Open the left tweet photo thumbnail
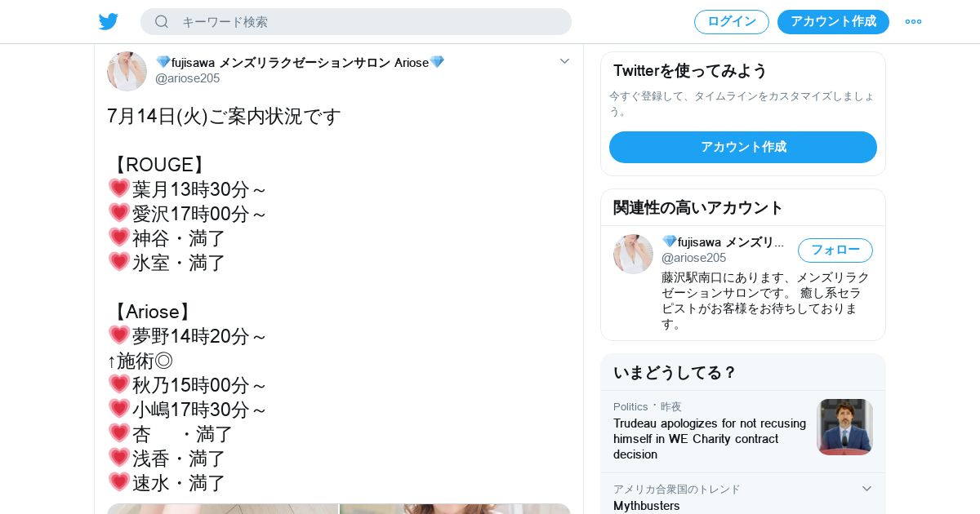Screen dimensions: 980x514 coord(222,508)
